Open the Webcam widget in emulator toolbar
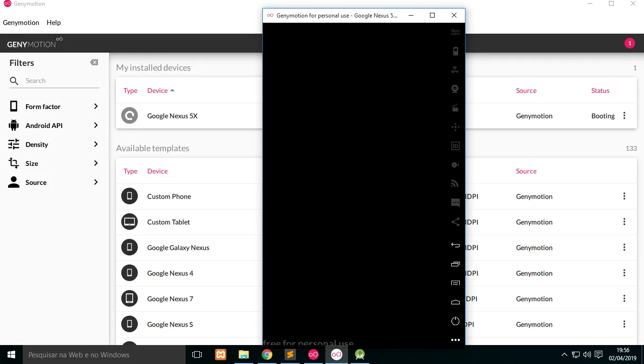 pyautogui.click(x=455, y=89)
